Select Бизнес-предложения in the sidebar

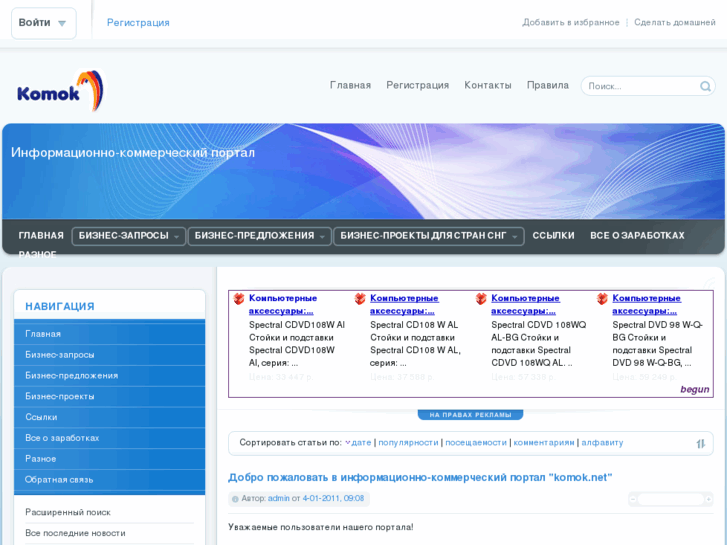109,376
